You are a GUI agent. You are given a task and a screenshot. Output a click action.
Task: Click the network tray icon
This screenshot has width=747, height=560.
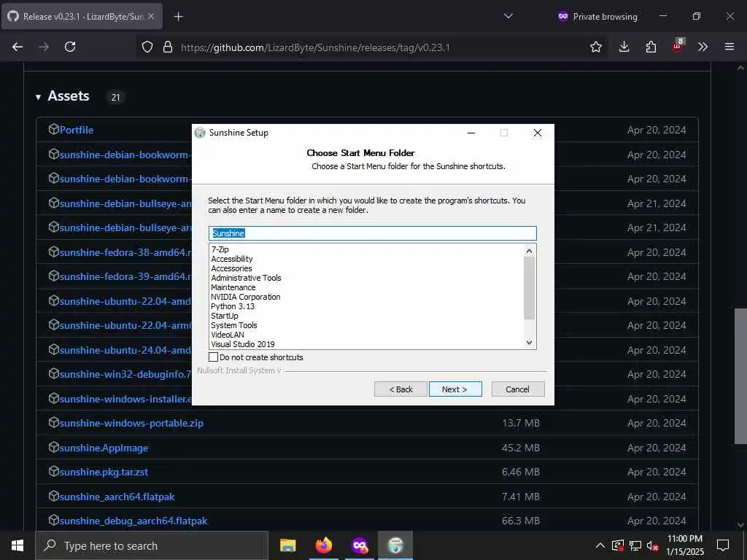click(635, 545)
